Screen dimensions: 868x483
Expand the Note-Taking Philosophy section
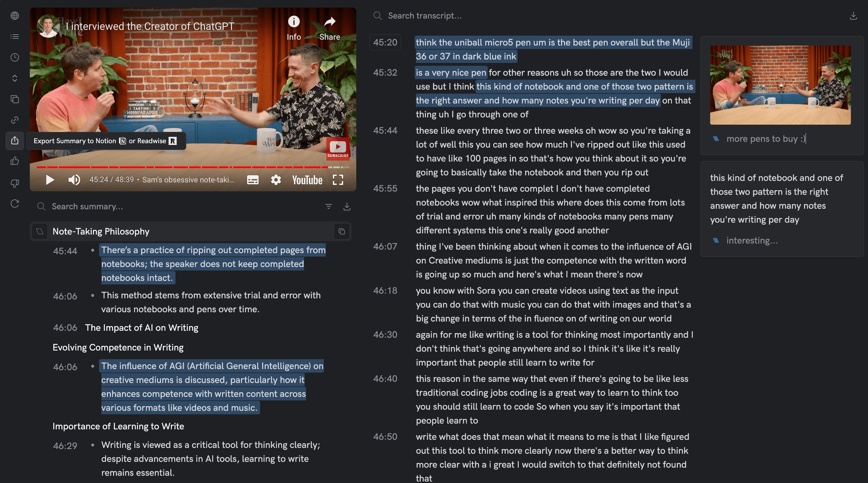click(40, 231)
